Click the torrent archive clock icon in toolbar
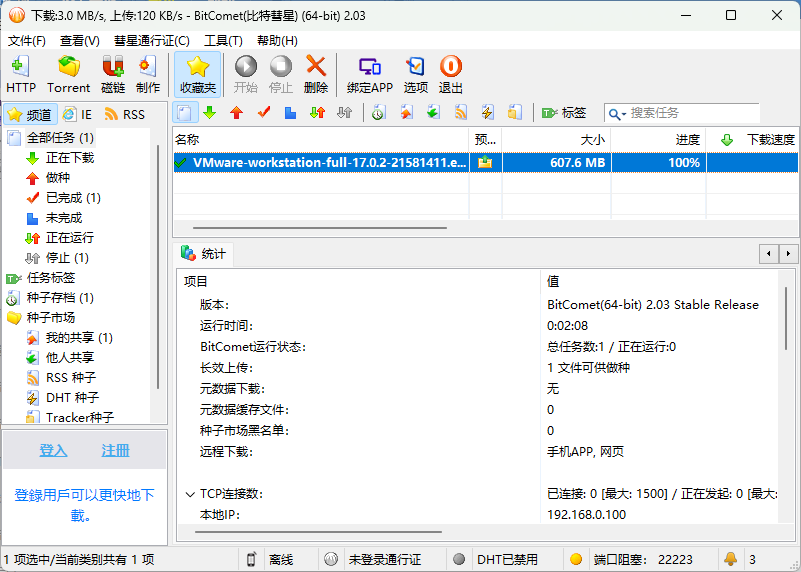 point(379,113)
